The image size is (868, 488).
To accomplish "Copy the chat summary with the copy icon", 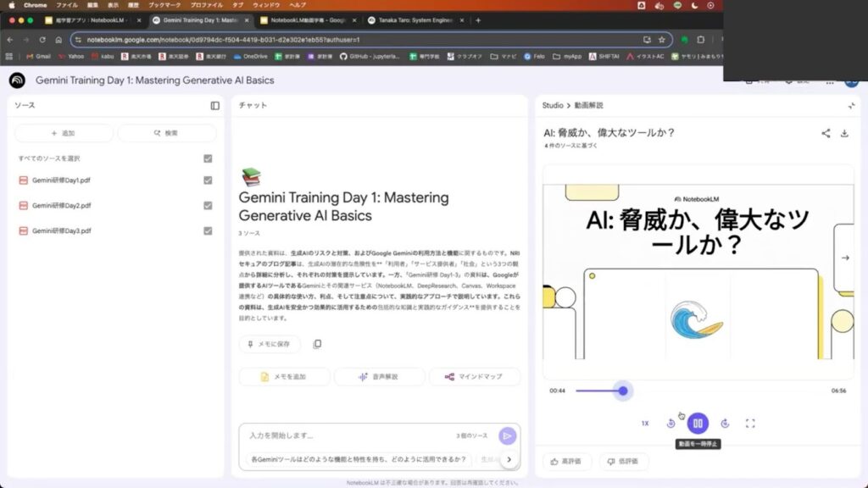I will (317, 344).
